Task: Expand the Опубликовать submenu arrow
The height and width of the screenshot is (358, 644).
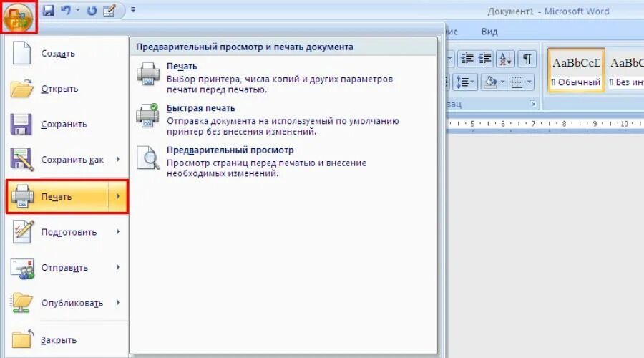Action: [118, 303]
